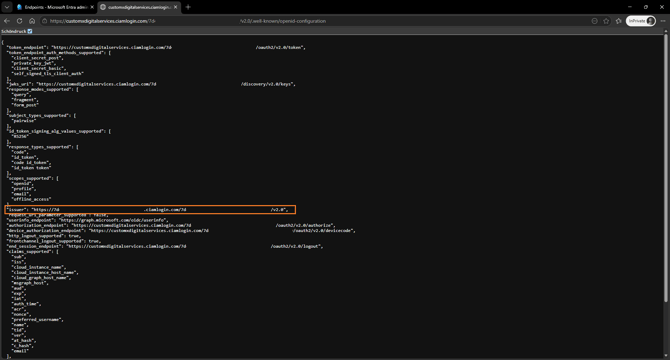The width and height of the screenshot is (670, 360).
Task: Close the Endpoints Microsoft Entra tab
Action: 92,7
